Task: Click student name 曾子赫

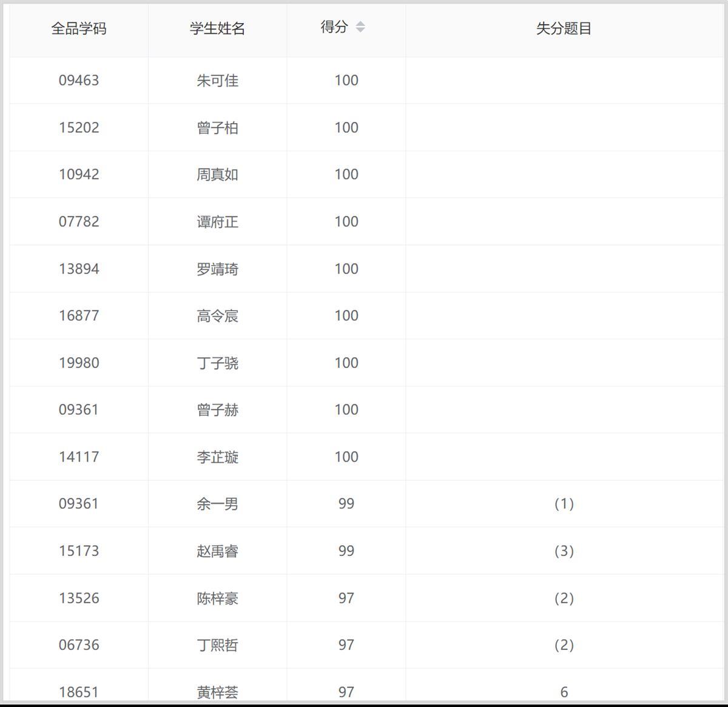Action: tap(217, 410)
